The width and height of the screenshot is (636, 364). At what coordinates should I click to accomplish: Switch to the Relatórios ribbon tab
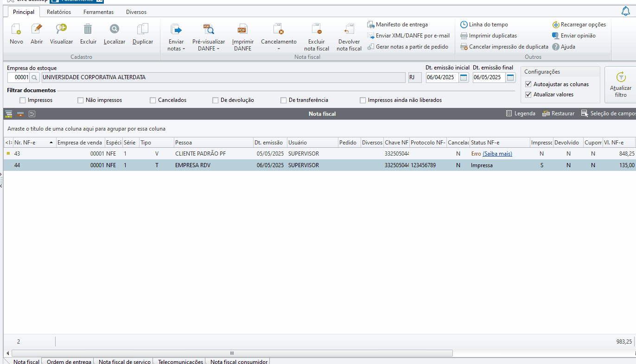pos(59,12)
